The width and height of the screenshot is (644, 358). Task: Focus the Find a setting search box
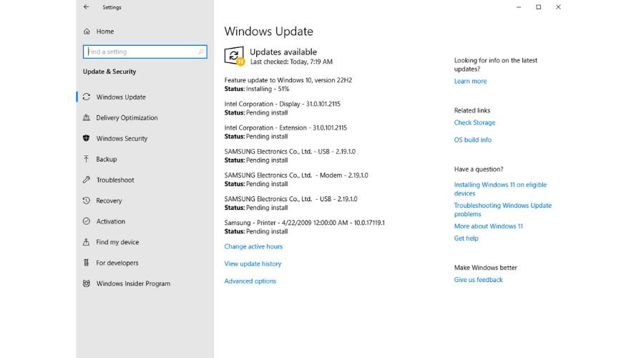click(x=145, y=52)
